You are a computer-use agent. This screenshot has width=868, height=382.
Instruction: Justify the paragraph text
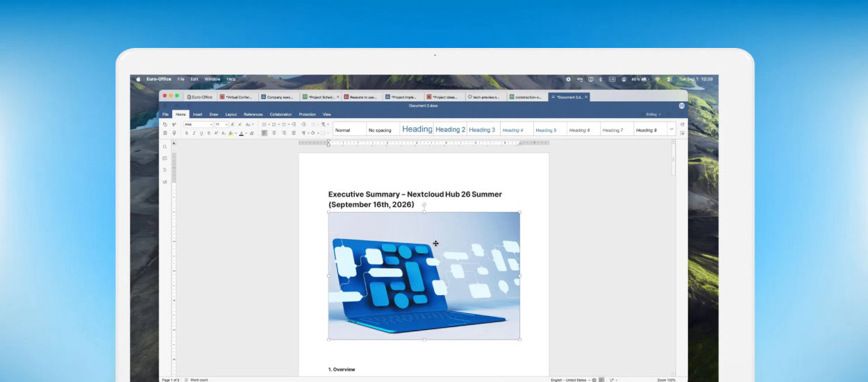click(x=294, y=133)
